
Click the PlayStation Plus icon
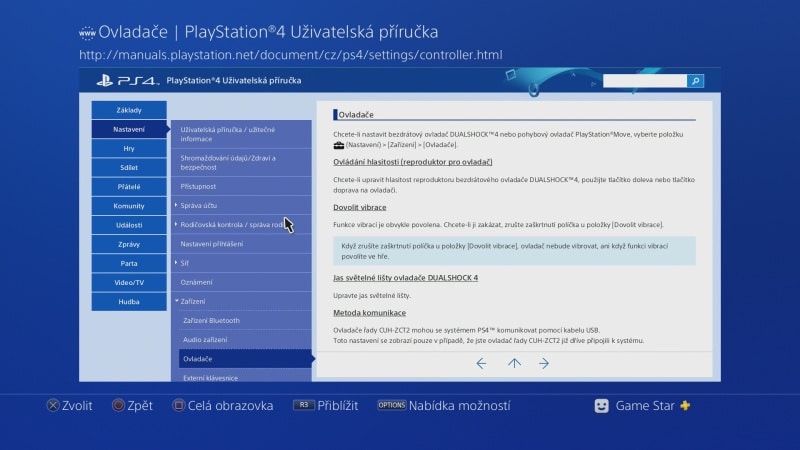685,406
